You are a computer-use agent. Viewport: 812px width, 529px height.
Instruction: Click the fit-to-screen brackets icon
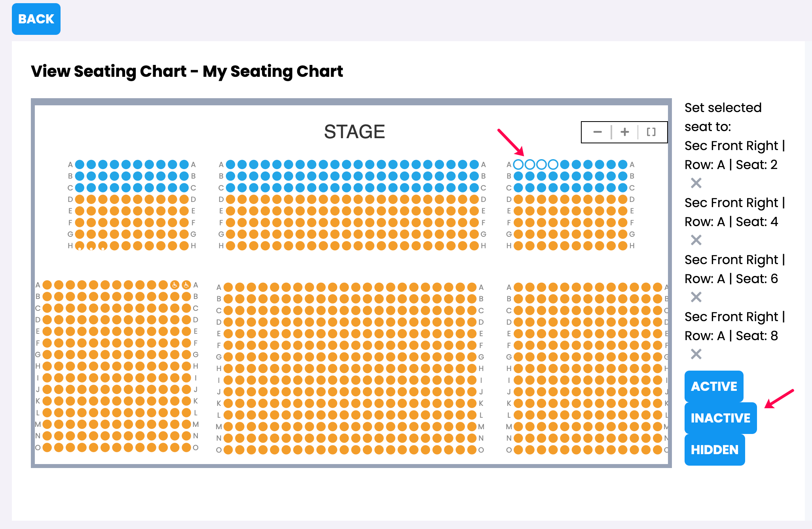click(651, 132)
